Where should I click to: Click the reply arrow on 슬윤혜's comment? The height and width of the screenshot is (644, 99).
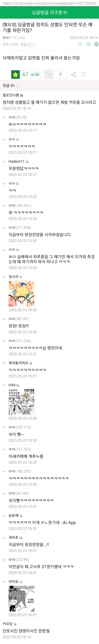[x=4, y=516]
